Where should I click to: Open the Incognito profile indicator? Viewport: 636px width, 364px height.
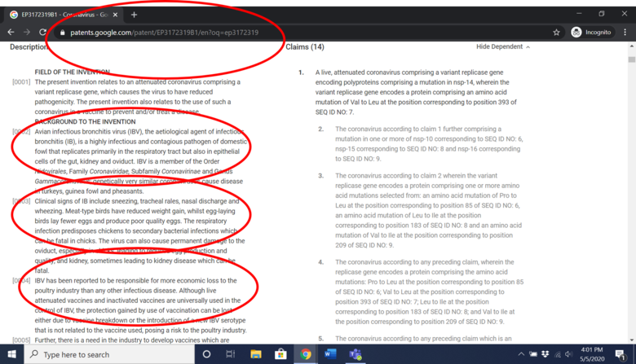tap(592, 33)
